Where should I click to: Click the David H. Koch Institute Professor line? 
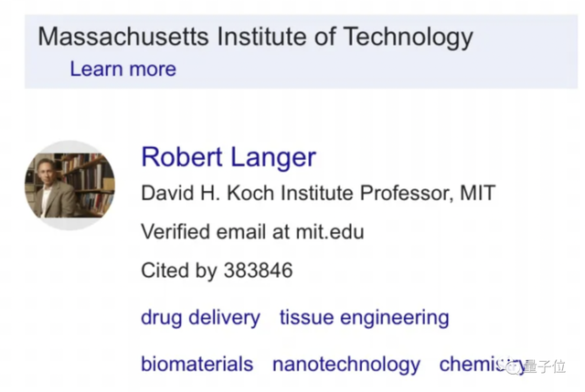(x=317, y=193)
